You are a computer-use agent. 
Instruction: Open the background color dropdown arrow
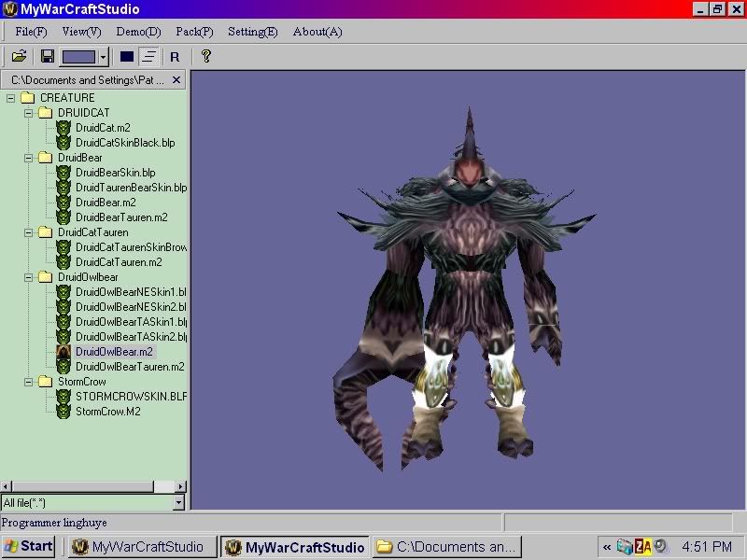(x=104, y=57)
